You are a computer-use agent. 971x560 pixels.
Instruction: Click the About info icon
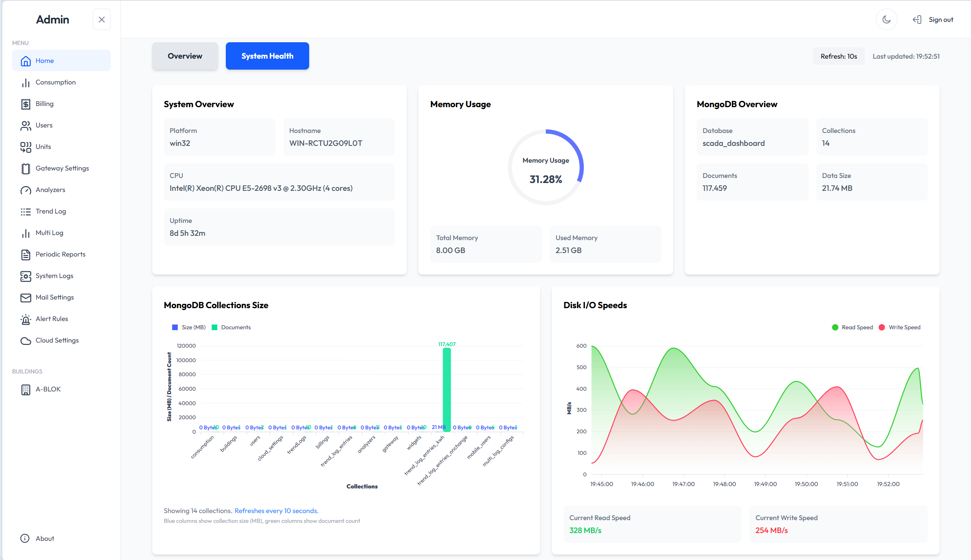pos(25,538)
